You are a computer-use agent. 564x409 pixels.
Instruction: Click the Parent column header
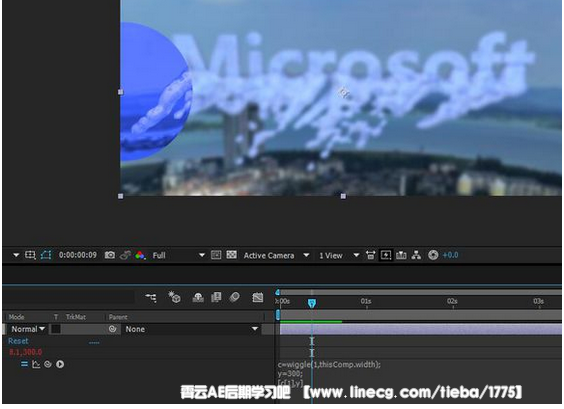point(118,317)
